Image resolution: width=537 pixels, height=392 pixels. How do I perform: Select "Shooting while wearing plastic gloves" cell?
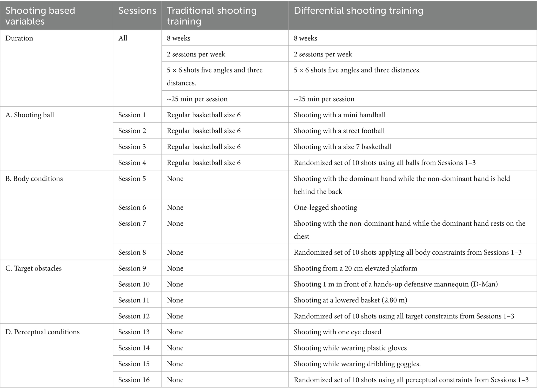tap(350, 348)
